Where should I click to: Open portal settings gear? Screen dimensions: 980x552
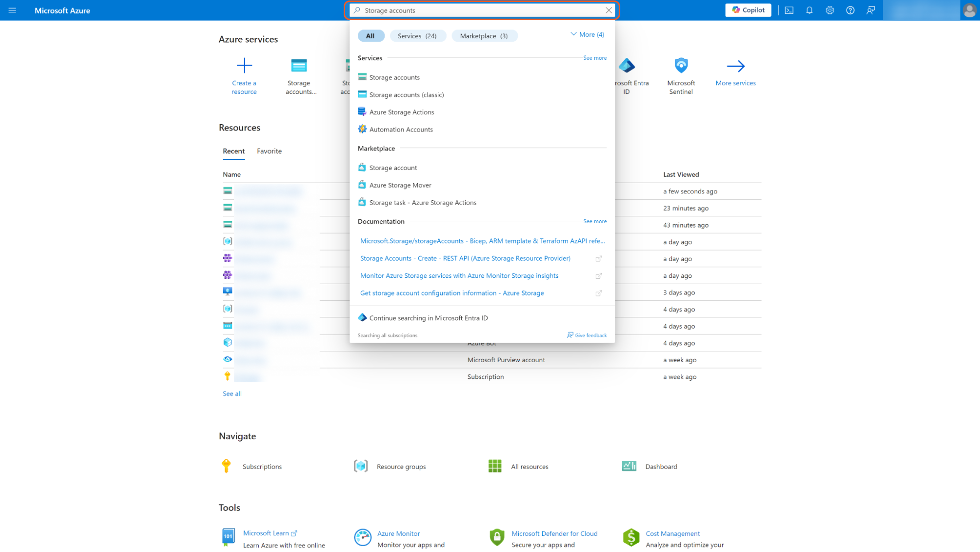[x=829, y=10]
